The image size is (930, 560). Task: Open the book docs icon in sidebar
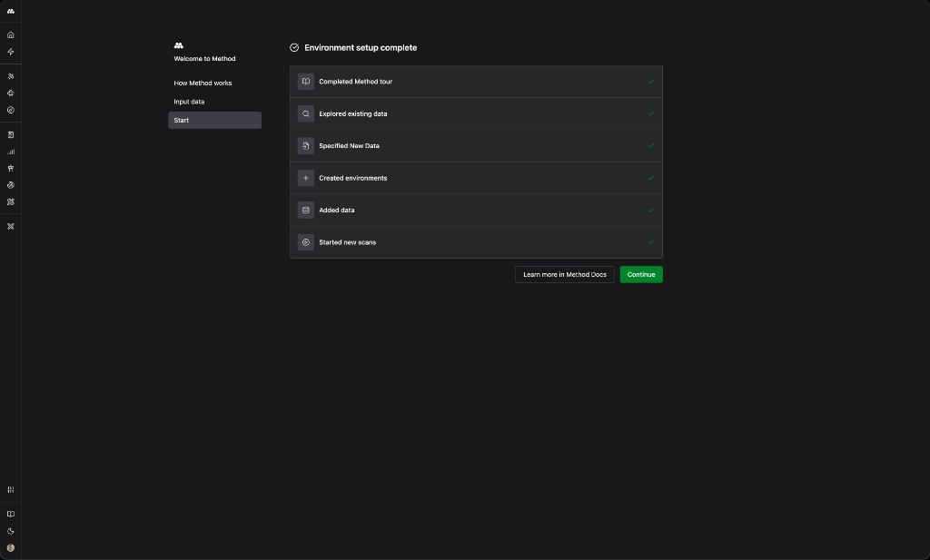[x=11, y=514]
